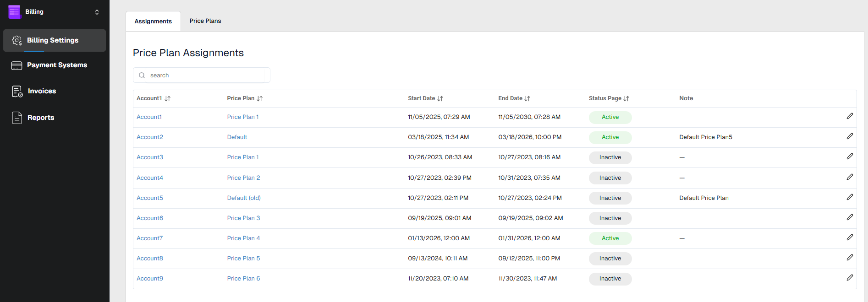Open edit pencil for Account9 row
The height and width of the screenshot is (302, 868).
(x=849, y=278)
